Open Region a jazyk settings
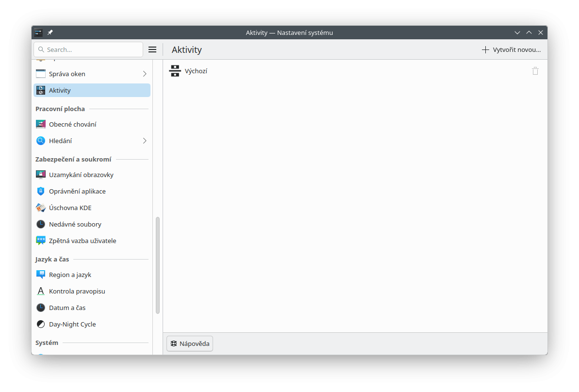579x392 pixels. point(70,275)
